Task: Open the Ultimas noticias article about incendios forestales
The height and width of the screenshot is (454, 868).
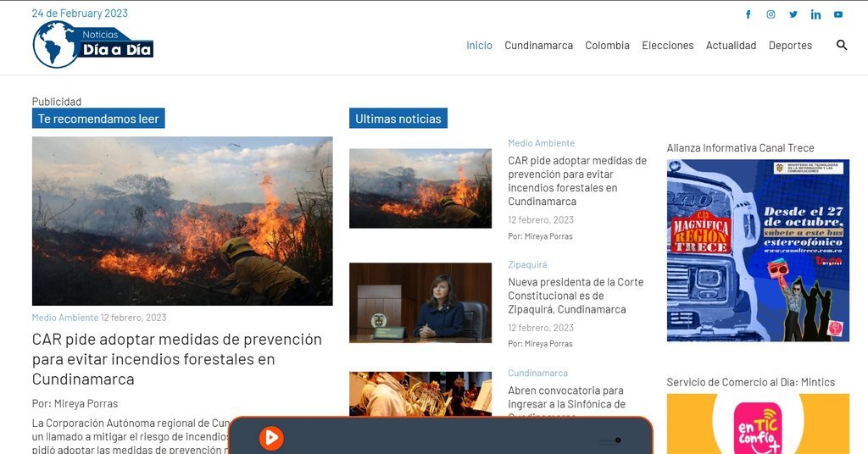Action: tap(577, 180)
